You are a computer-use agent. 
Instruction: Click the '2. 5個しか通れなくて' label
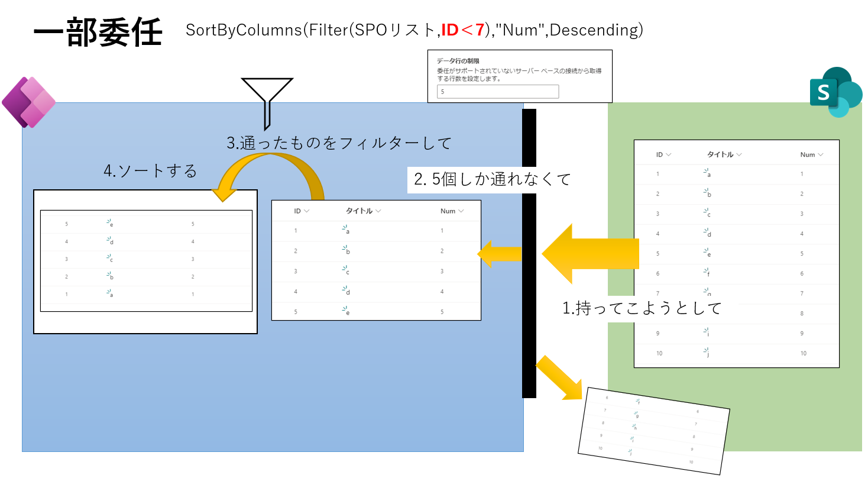point(492,180)
